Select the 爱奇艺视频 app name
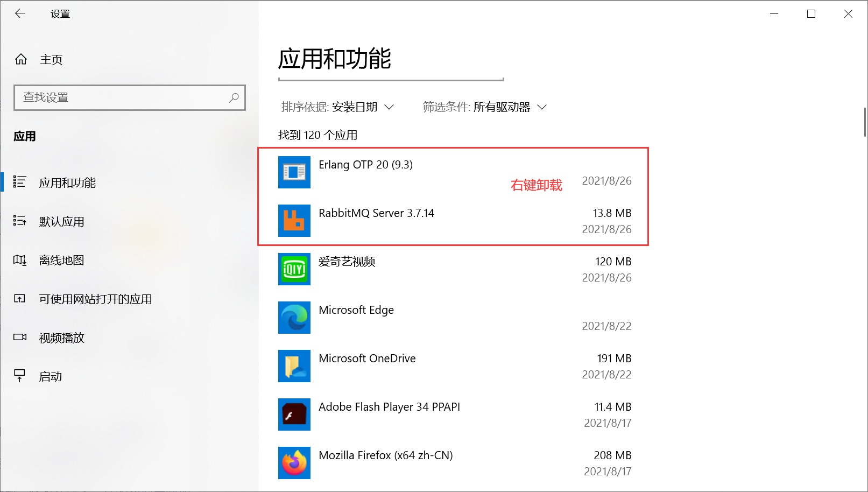Screen dimensions: 868x492 (347, 262)
